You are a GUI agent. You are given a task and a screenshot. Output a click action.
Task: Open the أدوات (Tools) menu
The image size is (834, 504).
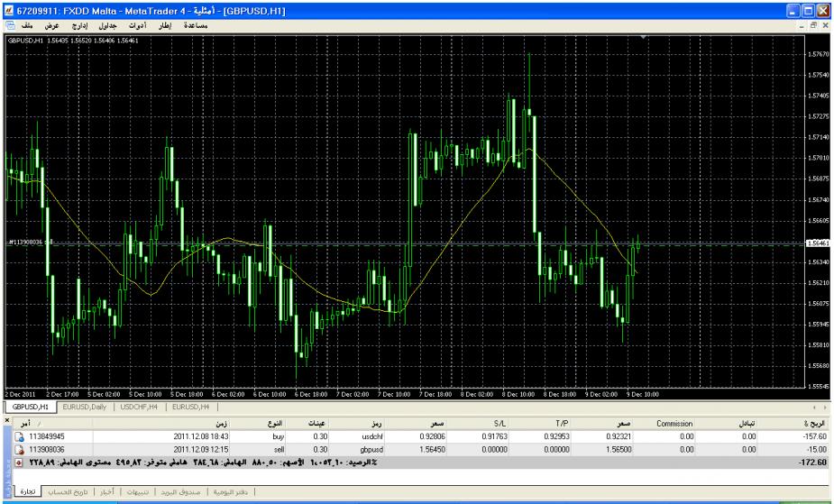point(138,25)
